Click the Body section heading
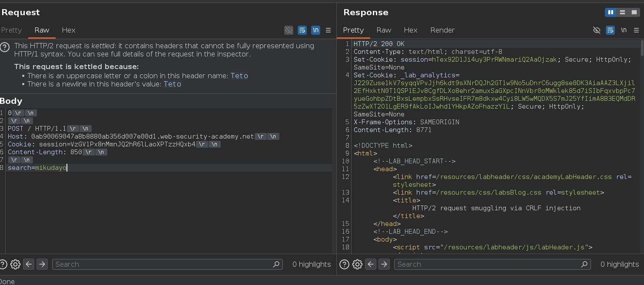The height and width of the screenshot is (285, 644). coord(11,101)
